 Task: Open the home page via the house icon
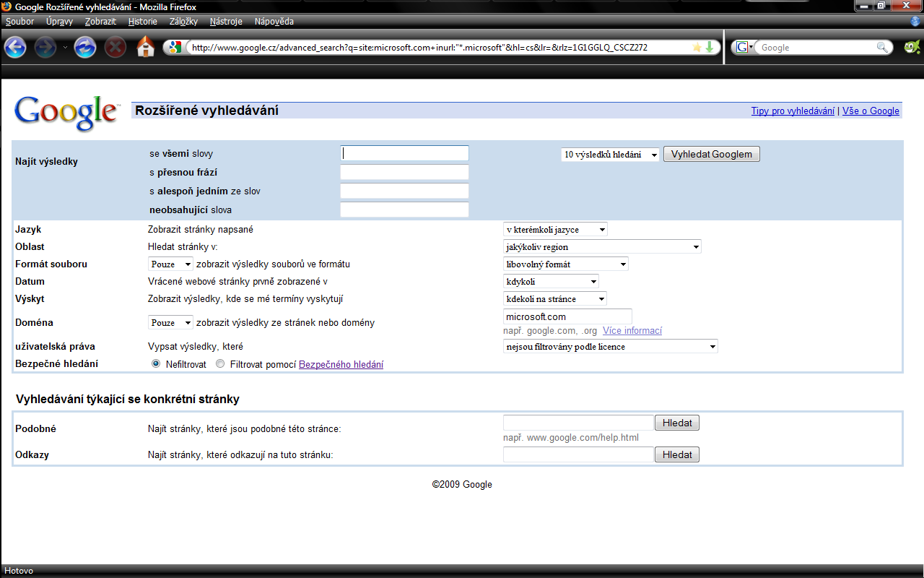pos(146,47)
